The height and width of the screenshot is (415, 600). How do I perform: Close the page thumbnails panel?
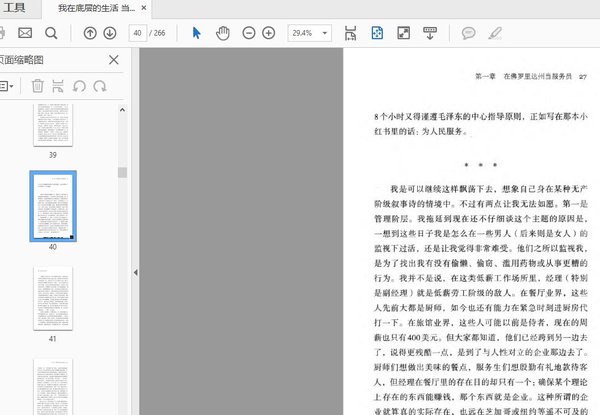click(x=113, y=60)
